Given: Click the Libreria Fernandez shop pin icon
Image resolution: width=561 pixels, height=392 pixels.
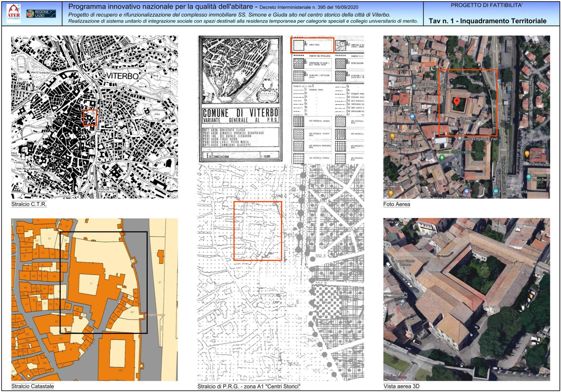Looking at the screenshot, I should (x=412, y=117).
